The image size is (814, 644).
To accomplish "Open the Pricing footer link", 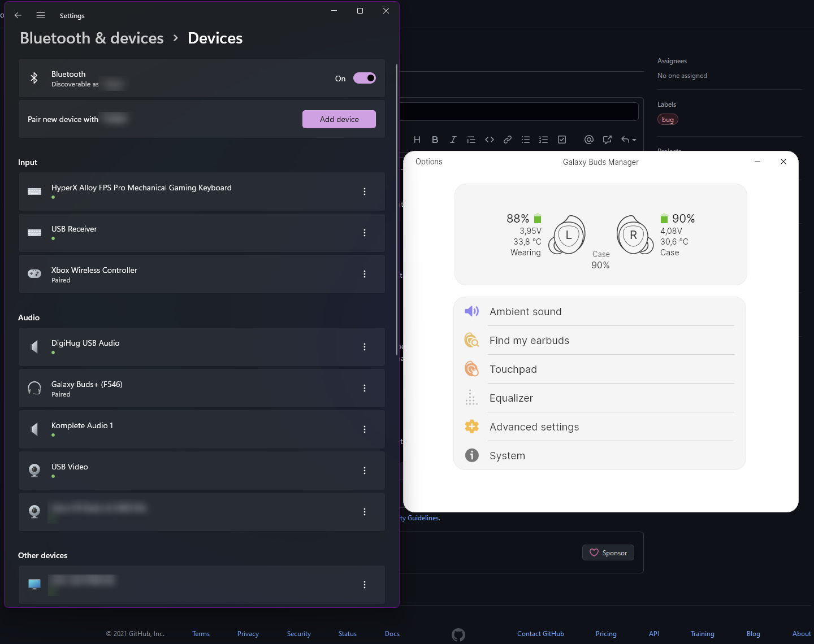I will click(x=606, y=634).
